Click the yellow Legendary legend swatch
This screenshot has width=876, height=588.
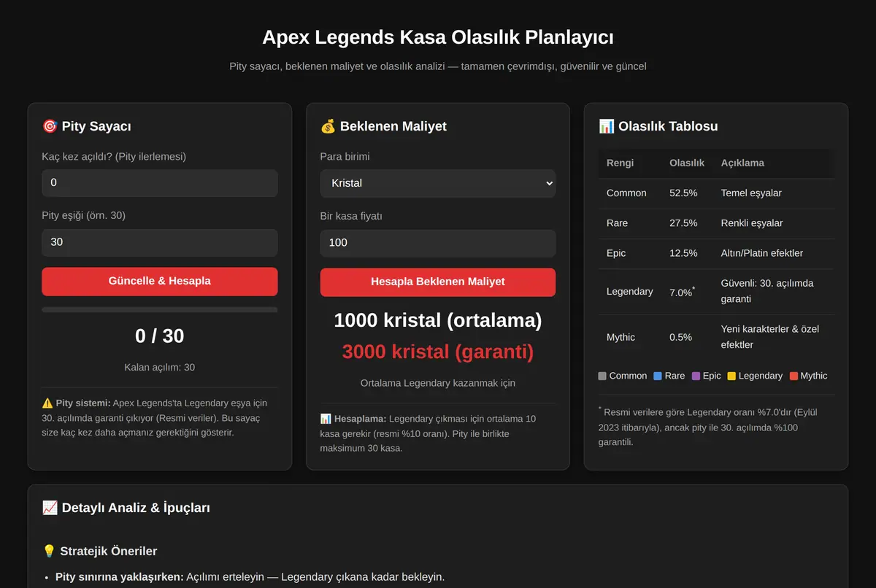coord(731,376)
